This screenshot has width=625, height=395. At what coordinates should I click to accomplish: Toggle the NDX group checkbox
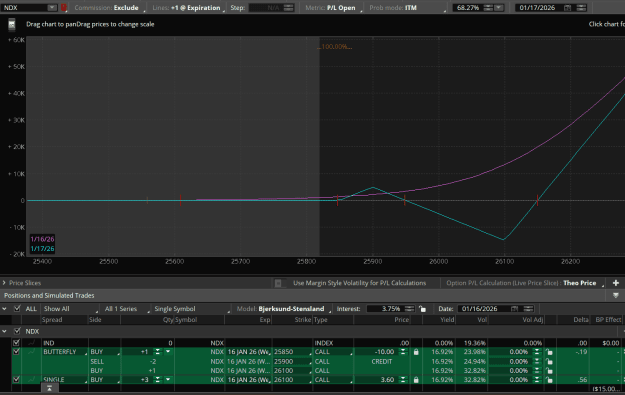[17, 331]
